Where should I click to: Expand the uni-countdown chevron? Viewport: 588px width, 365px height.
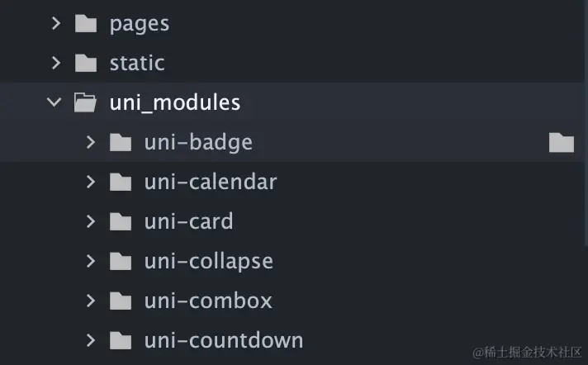(x=90, y=340)
